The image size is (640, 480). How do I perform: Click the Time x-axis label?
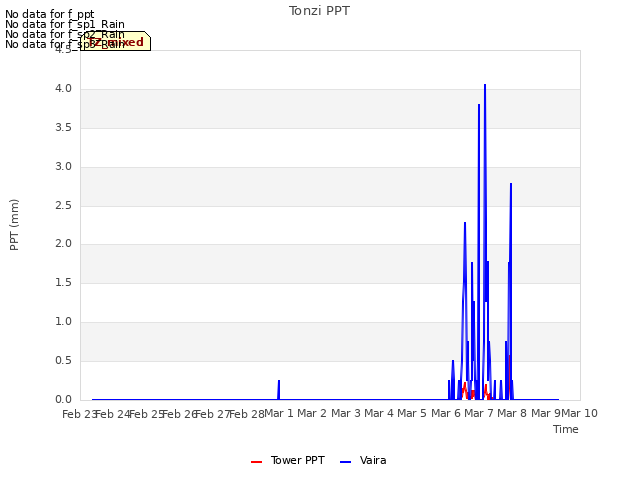point(566,429)
